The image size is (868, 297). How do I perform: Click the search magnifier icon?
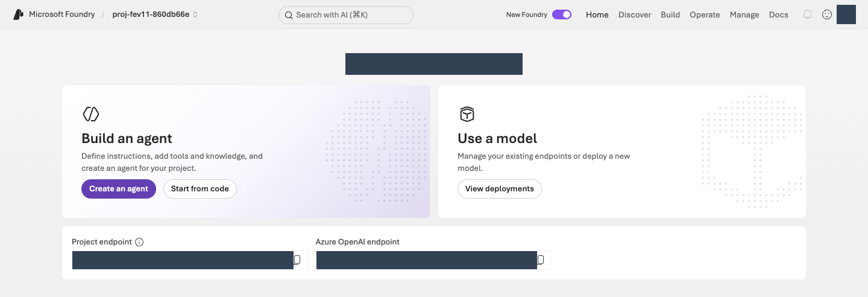(x=289, y=15)
